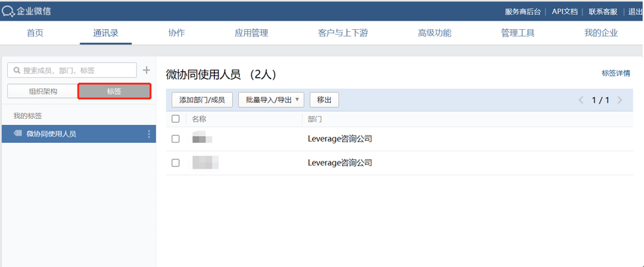This screenshot has width=644, height=267.
Task: Open the 管理工具 tab
Action: [x=518, y=33]
